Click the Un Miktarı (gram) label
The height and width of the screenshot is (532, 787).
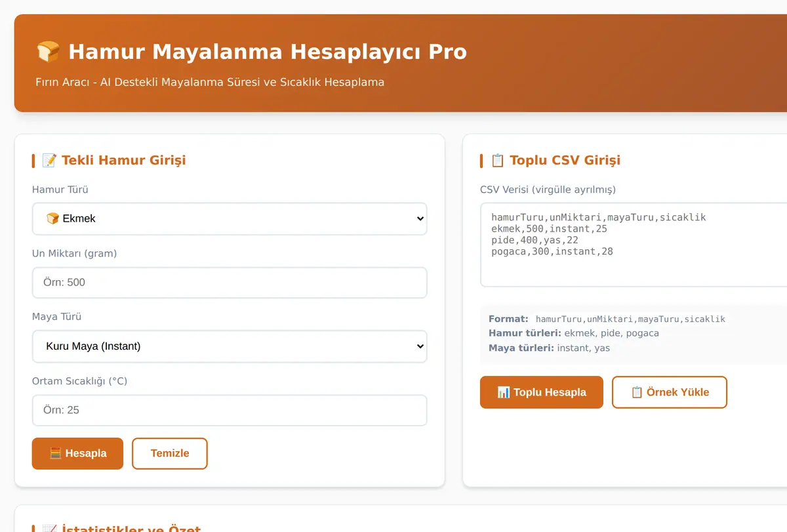[x=75, y=253]
